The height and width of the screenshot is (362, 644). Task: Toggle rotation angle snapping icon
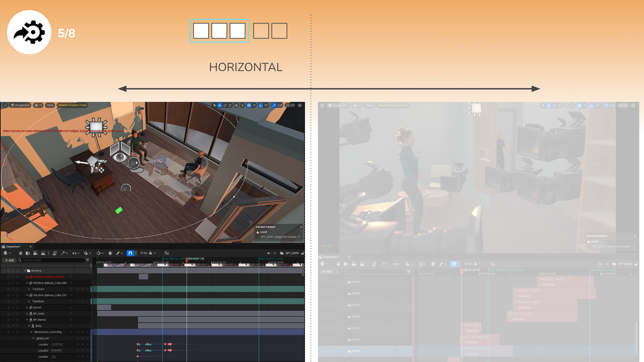[x=261, y=105]
